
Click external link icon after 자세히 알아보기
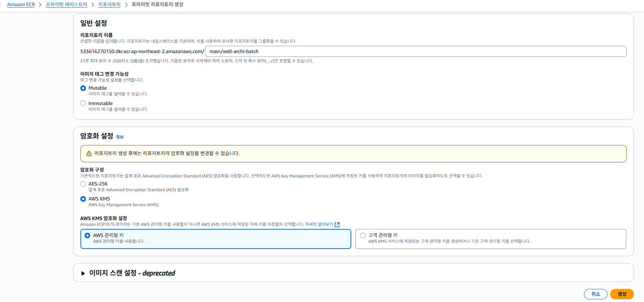[x=337, y=225]
